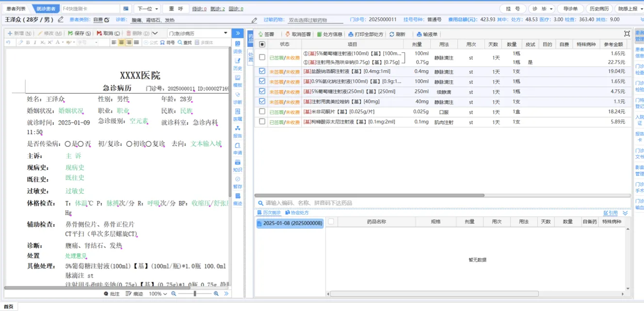Align text right in the editor
The width and height of the screenshot is (644, 311).
(x=129, y=42)
